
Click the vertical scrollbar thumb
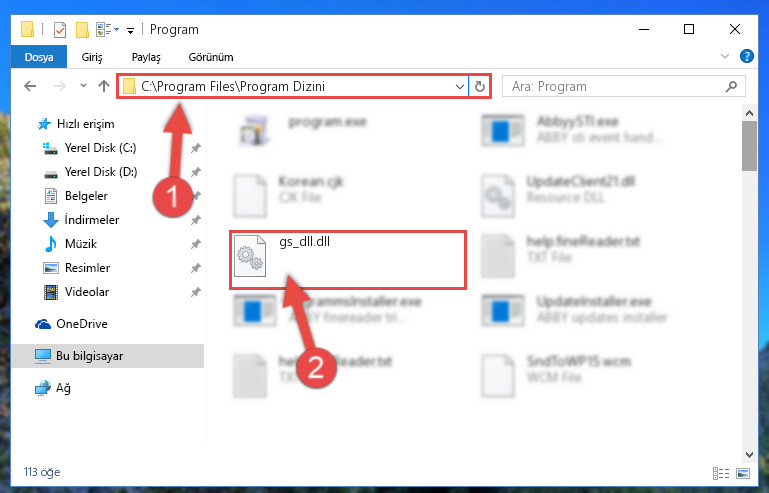(x=749, y=146)
